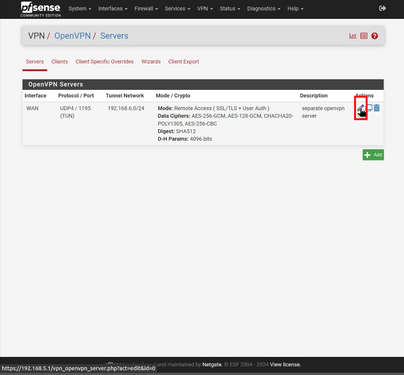Viewport: 404px width, 375px height.
Task: Click the pfSense logo
Action: click(41, 9)
